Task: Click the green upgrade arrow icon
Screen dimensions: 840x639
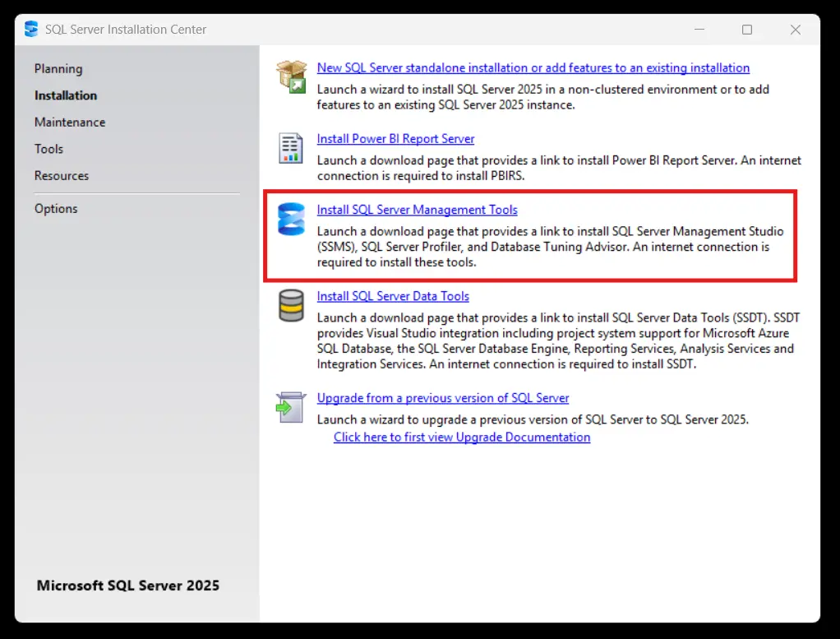Action: coord(290,406)
